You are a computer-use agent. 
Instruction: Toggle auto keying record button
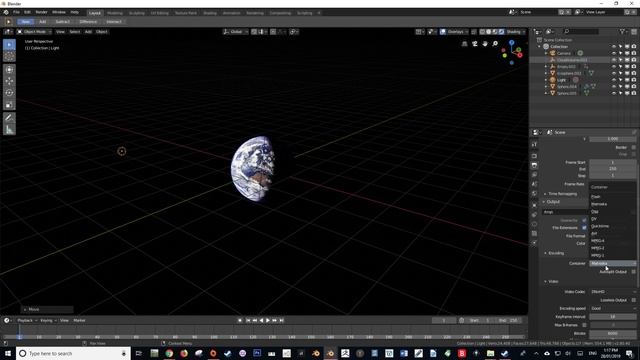tap(240, 320)
